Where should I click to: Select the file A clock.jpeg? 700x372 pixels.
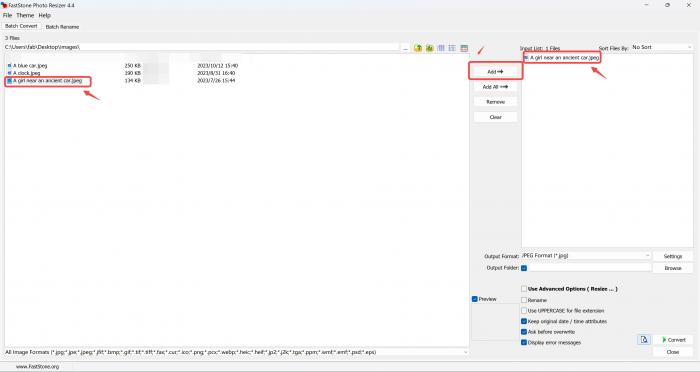coord(26,73)
